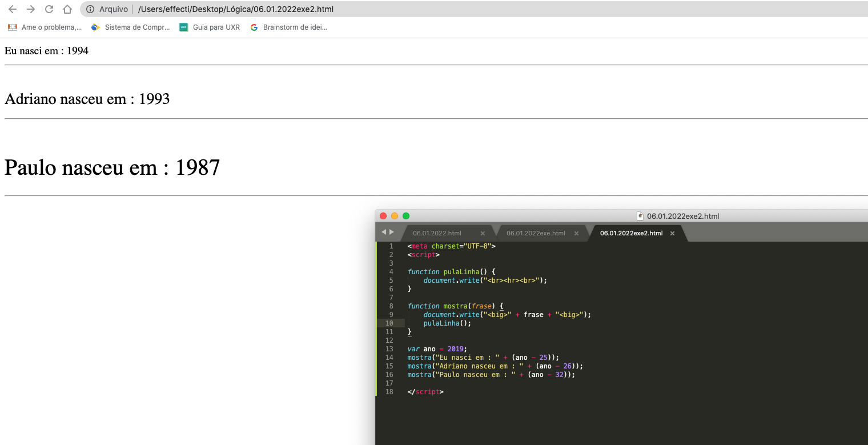Click the next-tab arrow in Sublime

pyautogui.click(x=392, y=232)
